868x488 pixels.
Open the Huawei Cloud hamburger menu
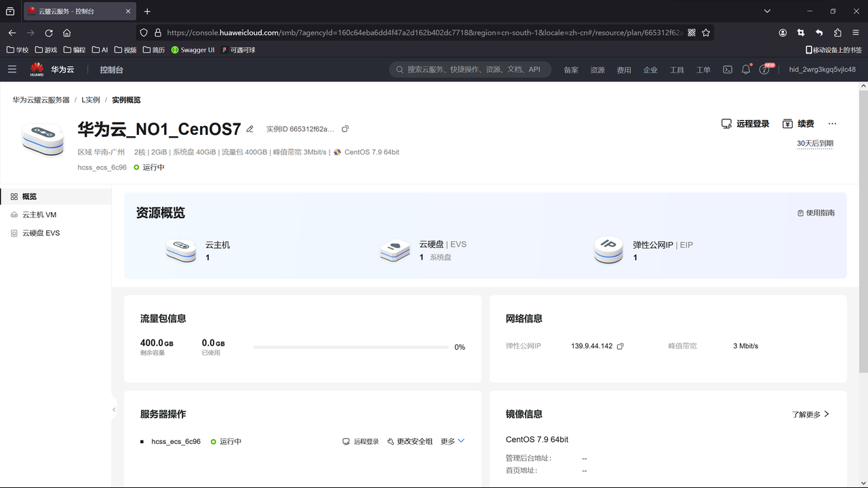[x=12, y=69]
